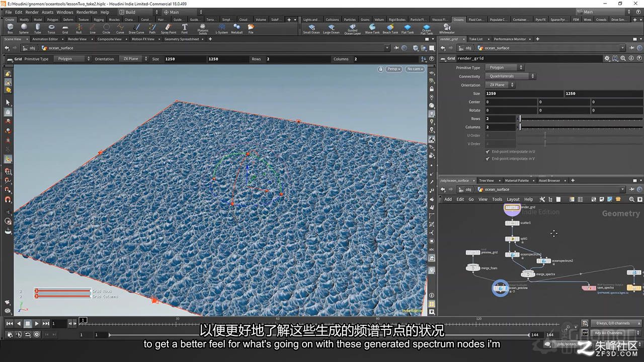Open the Persp camera menu in viewport

coord(394,69)
